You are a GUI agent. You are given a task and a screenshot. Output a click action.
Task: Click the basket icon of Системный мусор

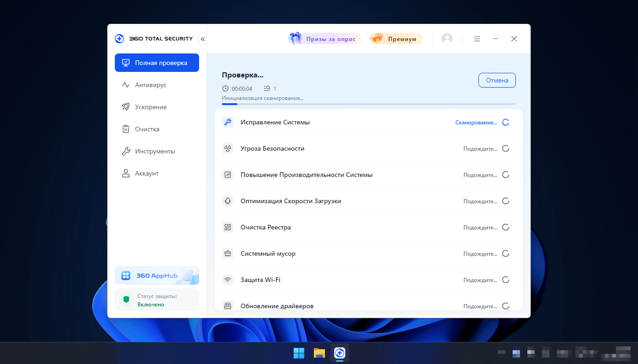point(228,253)
